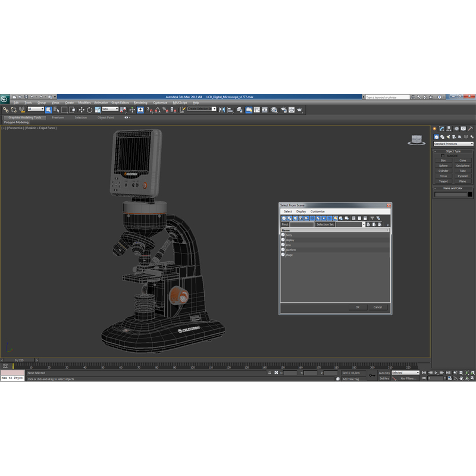Click the Render Setup icon
Screen dimensions: 476x476
(x=284, y=111)
